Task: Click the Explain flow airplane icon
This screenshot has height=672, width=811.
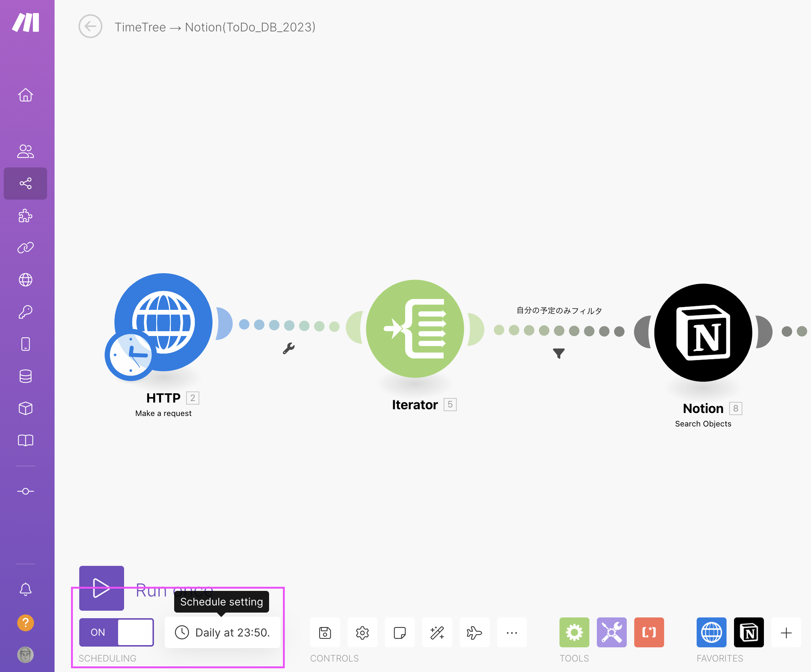Action: click(474, 633)
